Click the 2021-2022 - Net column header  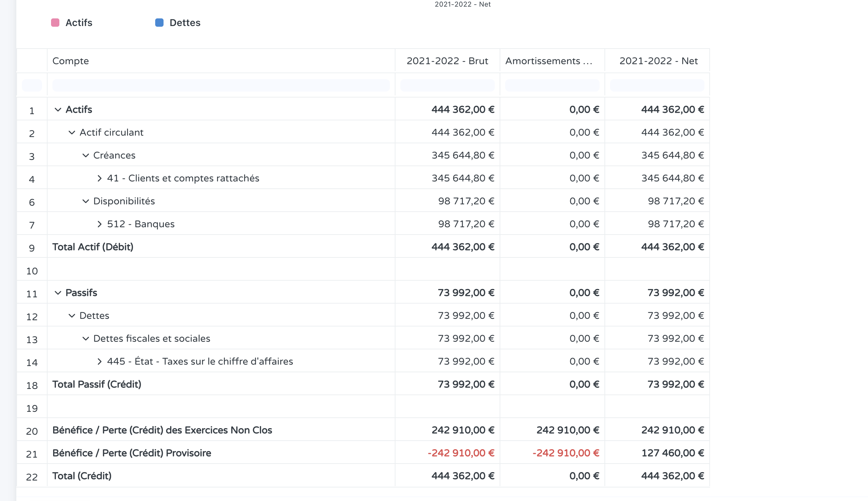click(658, 61)
